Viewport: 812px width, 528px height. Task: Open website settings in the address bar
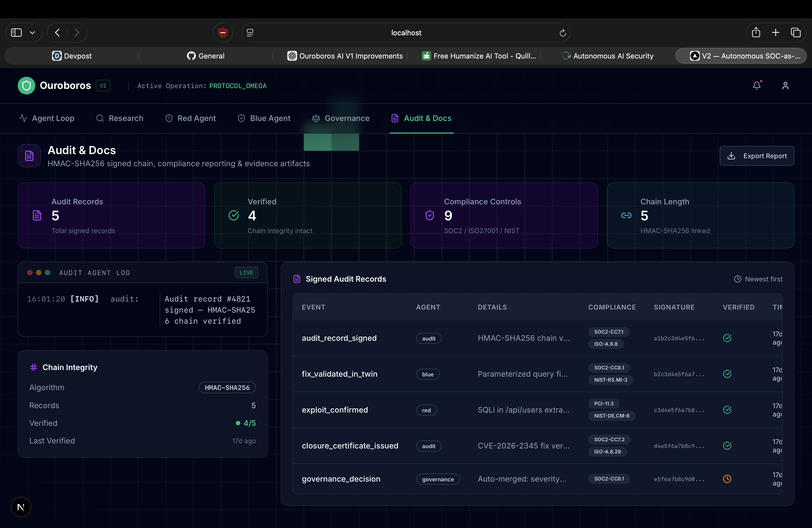(250, 33)
